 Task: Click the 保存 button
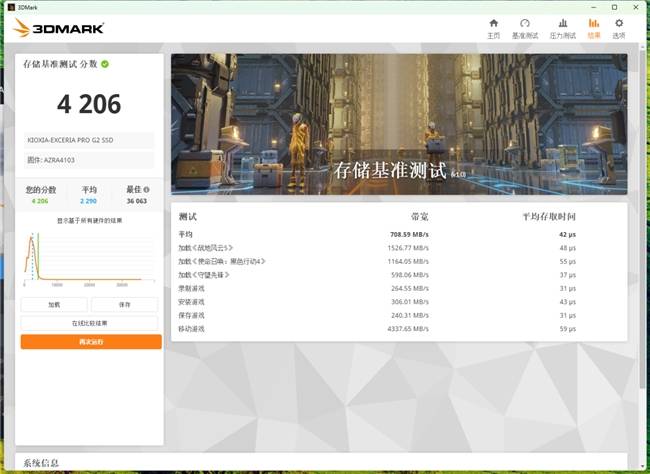(124, 304)
